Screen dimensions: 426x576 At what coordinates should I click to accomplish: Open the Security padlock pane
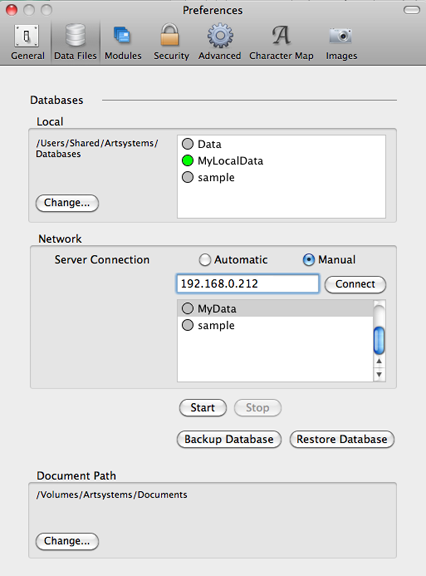tap(171, 43)
